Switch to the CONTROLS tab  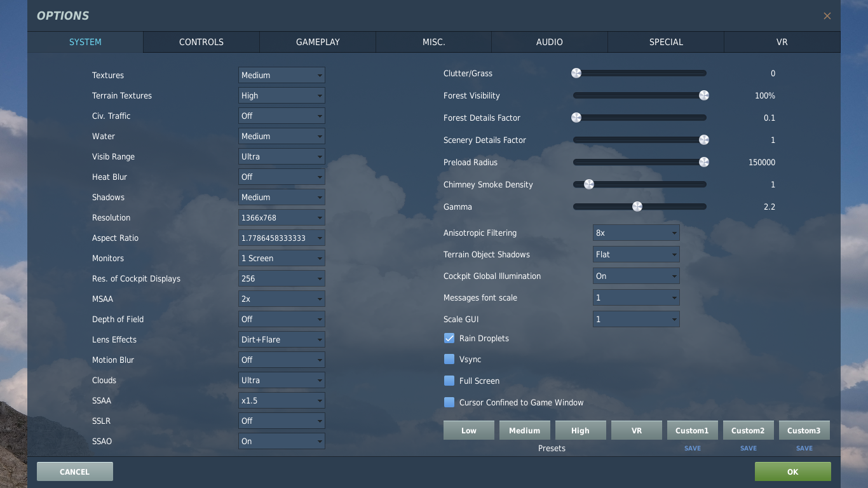click(201, 42)
